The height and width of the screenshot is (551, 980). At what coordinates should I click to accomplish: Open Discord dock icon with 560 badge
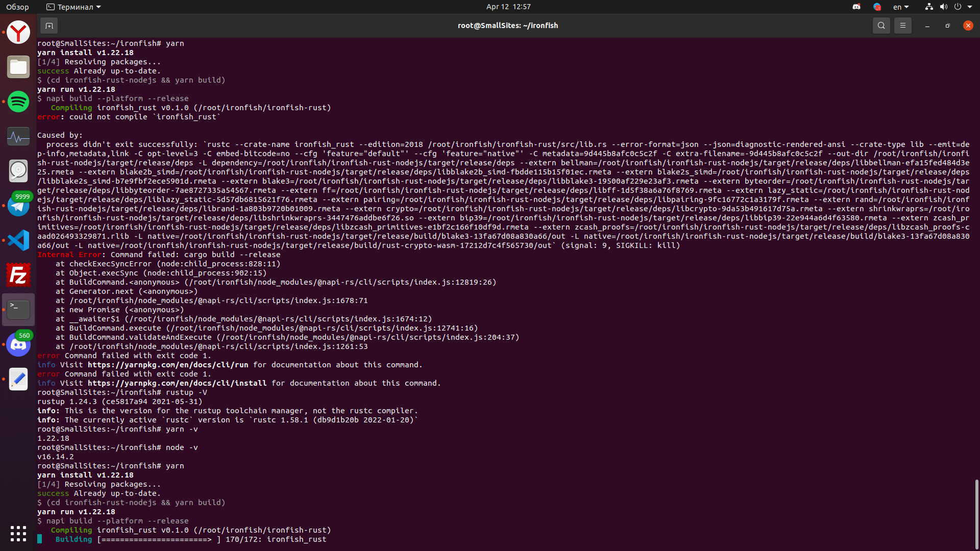pos(18,344)
